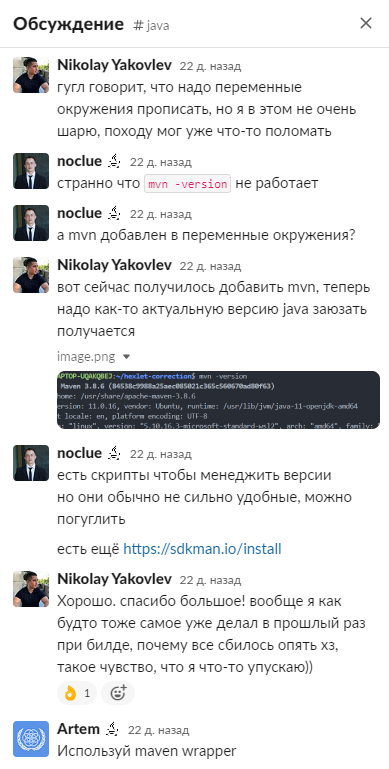The image size is (389, 769).
Task: Click the Java status emoji next to Artem
Action: coord(113,728)
